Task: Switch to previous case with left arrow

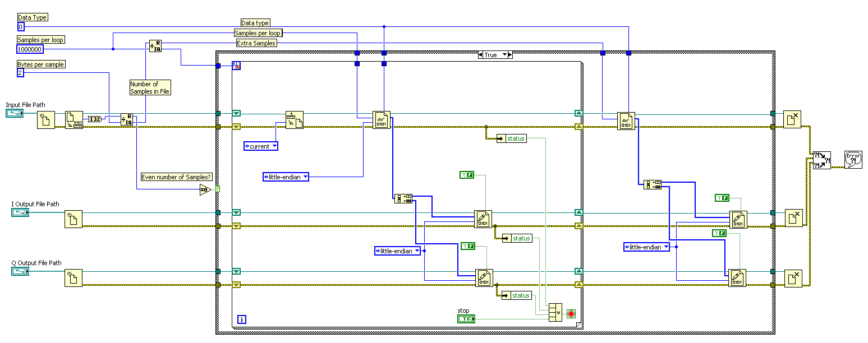Action: (480, 55)
